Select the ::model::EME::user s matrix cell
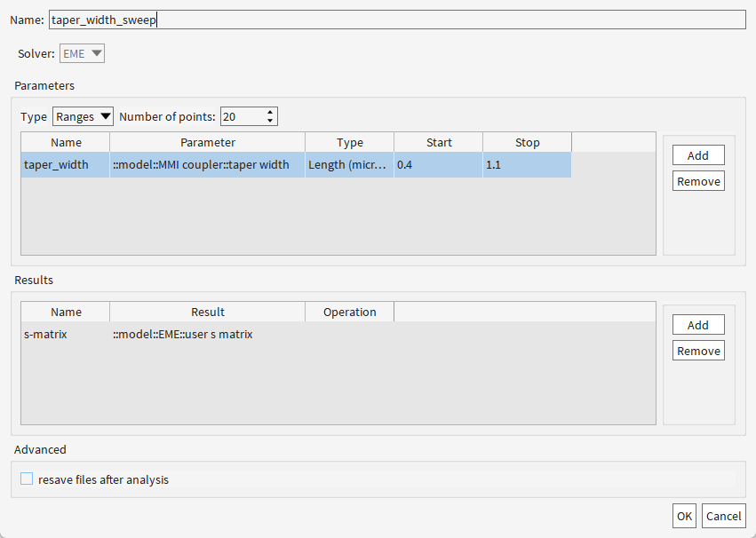This screenshot has width=756, height=538. click(207, 335)
